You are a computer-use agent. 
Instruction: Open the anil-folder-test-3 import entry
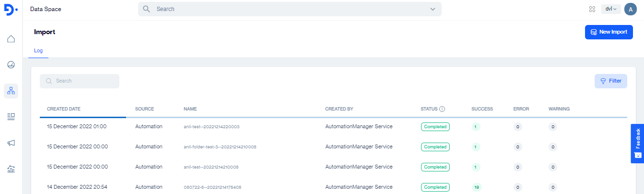coord(220,147)
